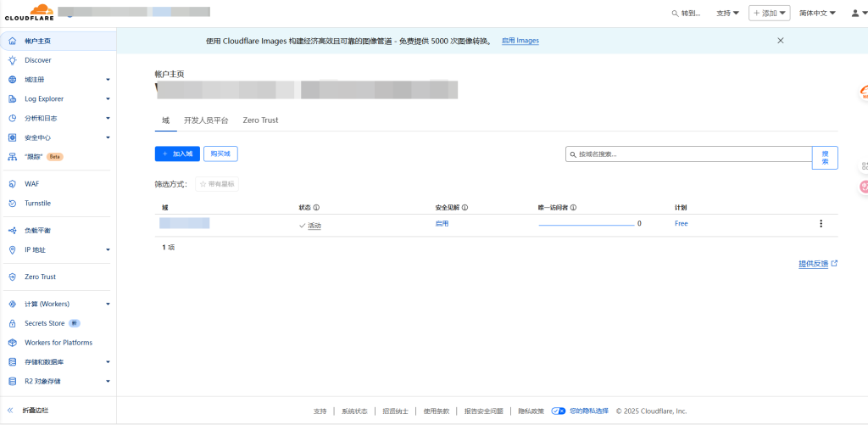Click the 搜索 button

tap(825, 158)
